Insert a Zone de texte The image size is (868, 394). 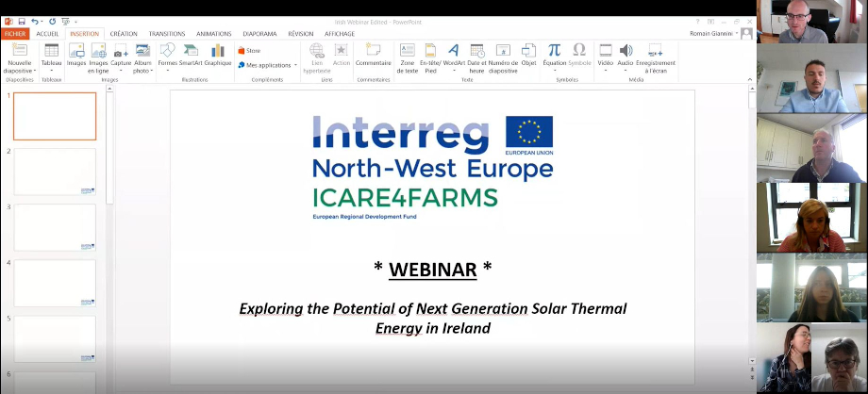[407, 58]
